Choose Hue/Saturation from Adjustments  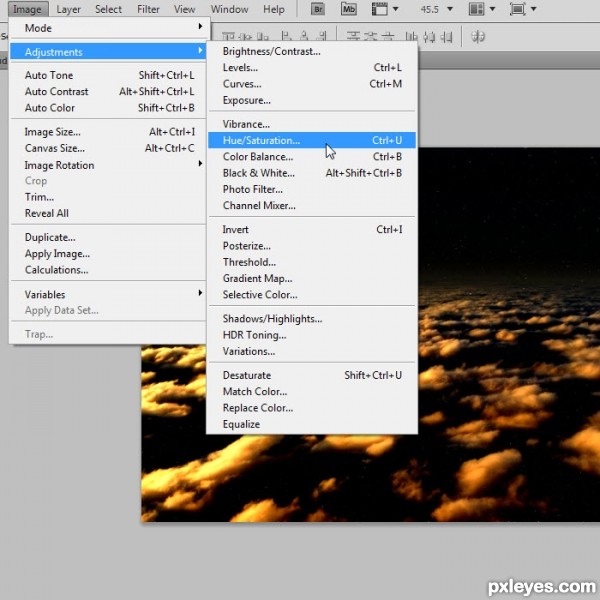tap(311, 140)
